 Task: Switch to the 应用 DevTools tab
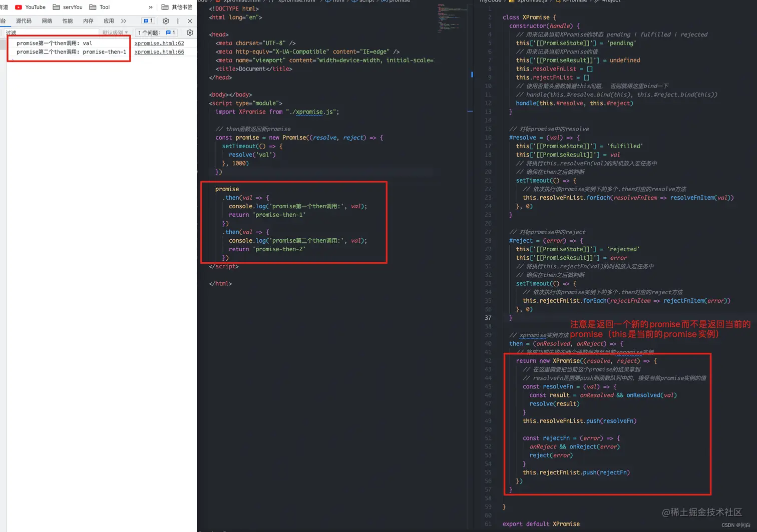point(109,21)
